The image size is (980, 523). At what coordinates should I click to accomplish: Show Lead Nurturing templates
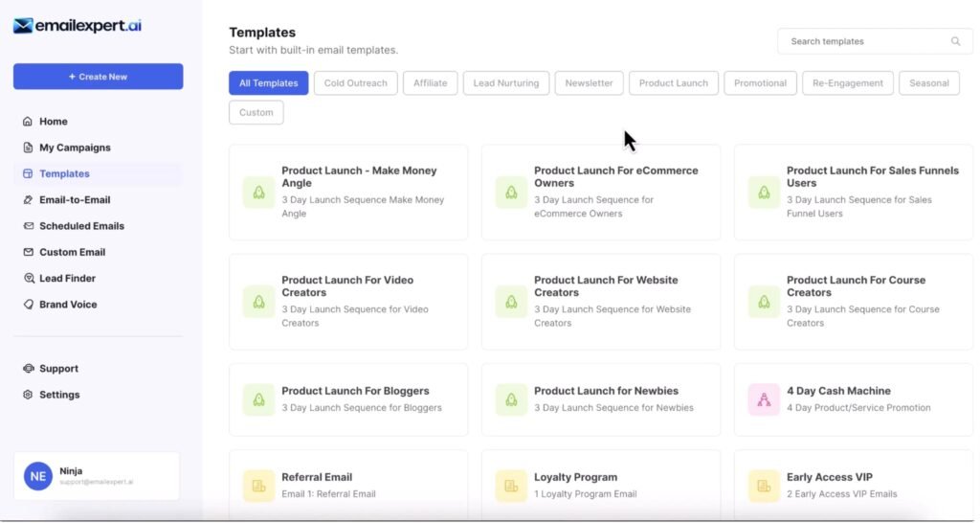point(506,83)
